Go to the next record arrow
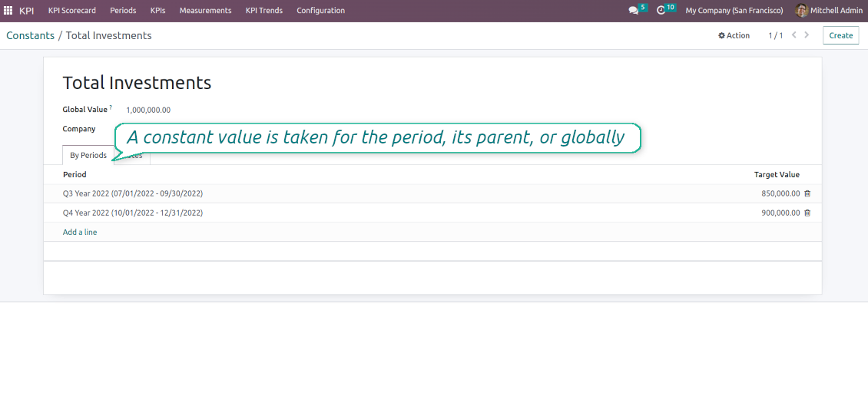Screen dimensions: 868x399 click(x=807, y=35)
